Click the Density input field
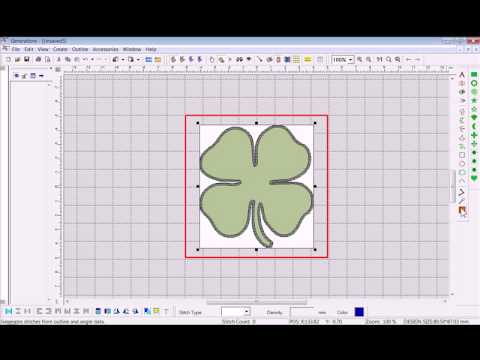This screenshot has height=360, width=480. (x=302, y=312)
